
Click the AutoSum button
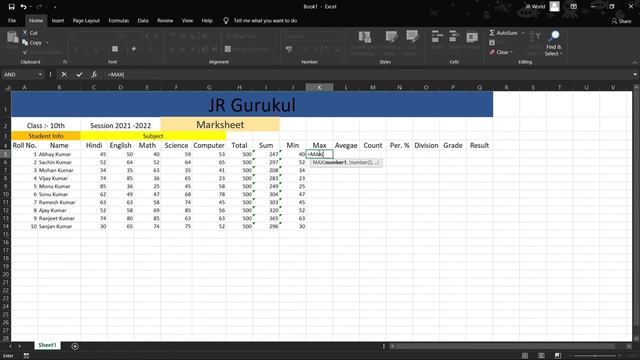(x=503, y=33)
